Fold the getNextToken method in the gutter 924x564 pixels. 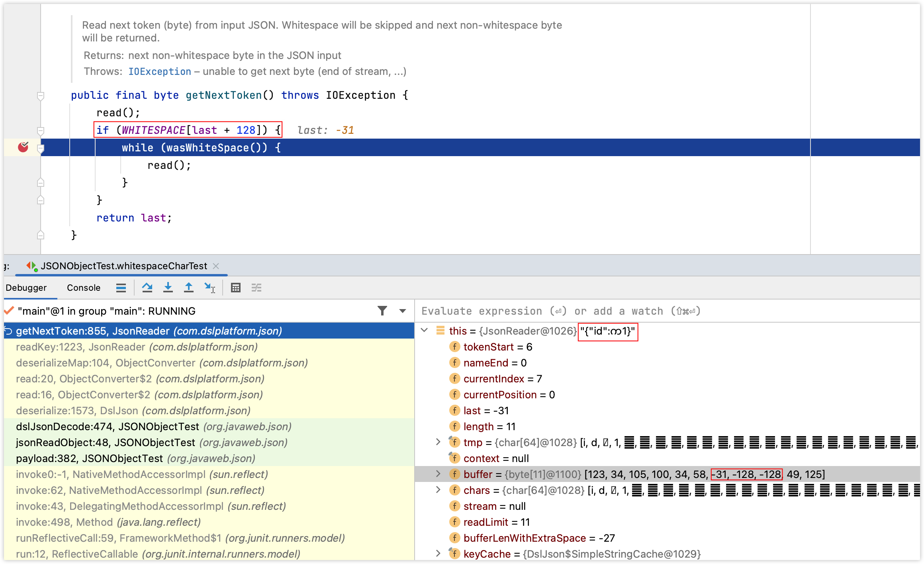40,96
